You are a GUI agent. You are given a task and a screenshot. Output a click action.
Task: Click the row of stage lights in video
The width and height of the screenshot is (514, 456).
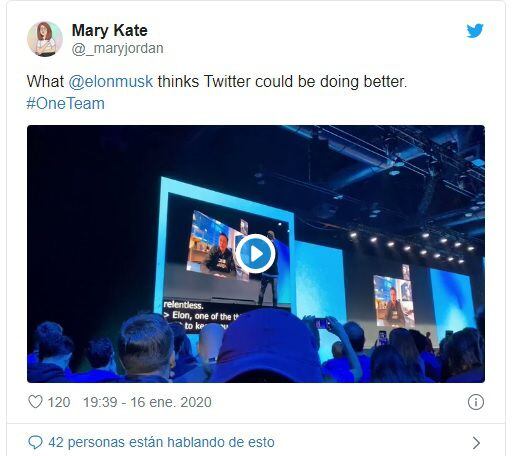(412, 247)
